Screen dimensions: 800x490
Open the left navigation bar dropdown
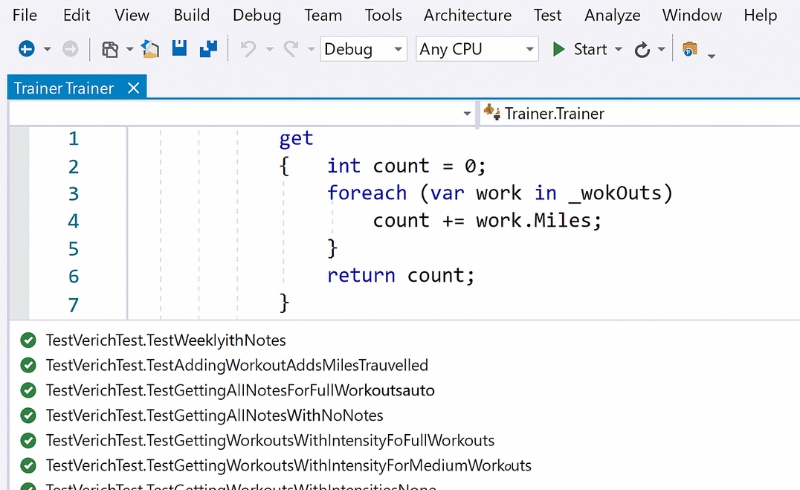tap(466, 113)
